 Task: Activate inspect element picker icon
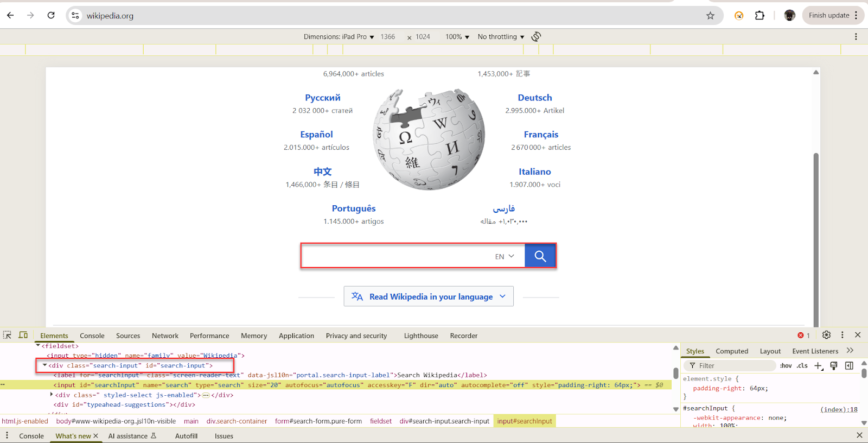tap(8, 336)
